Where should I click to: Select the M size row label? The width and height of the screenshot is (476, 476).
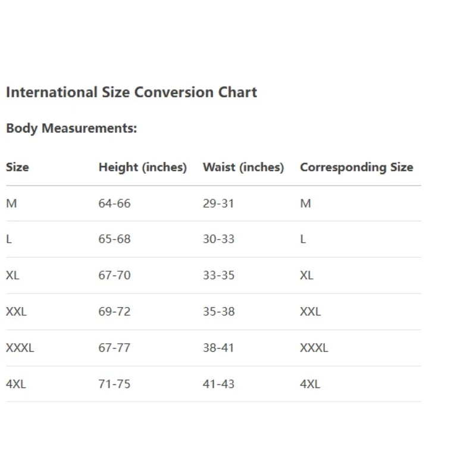pos(11,203)
